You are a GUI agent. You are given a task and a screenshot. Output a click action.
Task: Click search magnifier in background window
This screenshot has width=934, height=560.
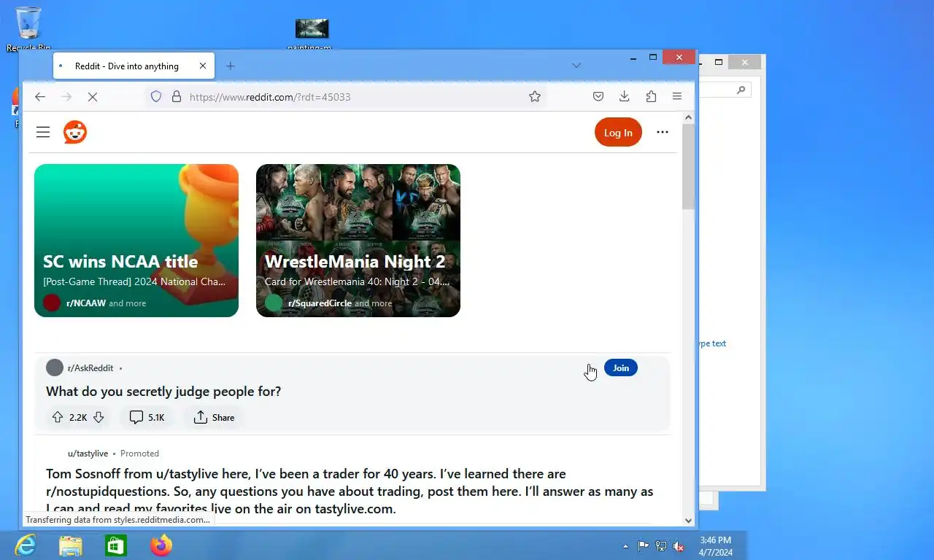pos(741,90)
